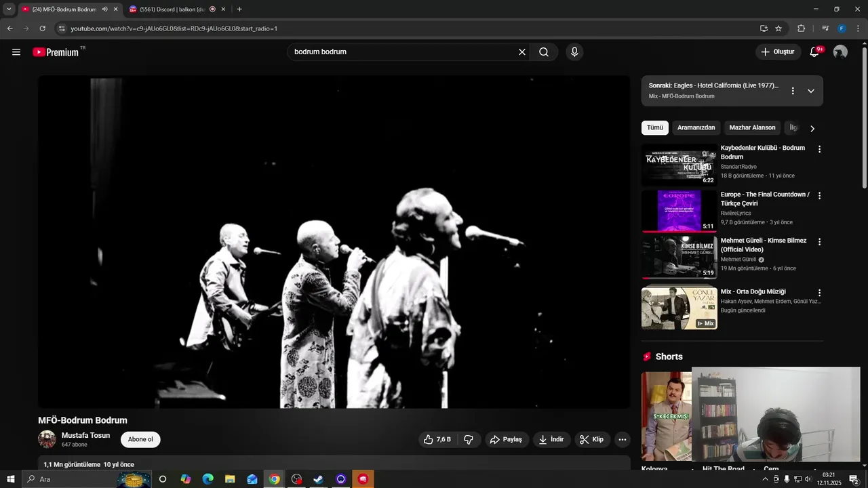
Task: Open Mehmet Güreli - Kimse Bilmez title
Action: tap(764, 245)
